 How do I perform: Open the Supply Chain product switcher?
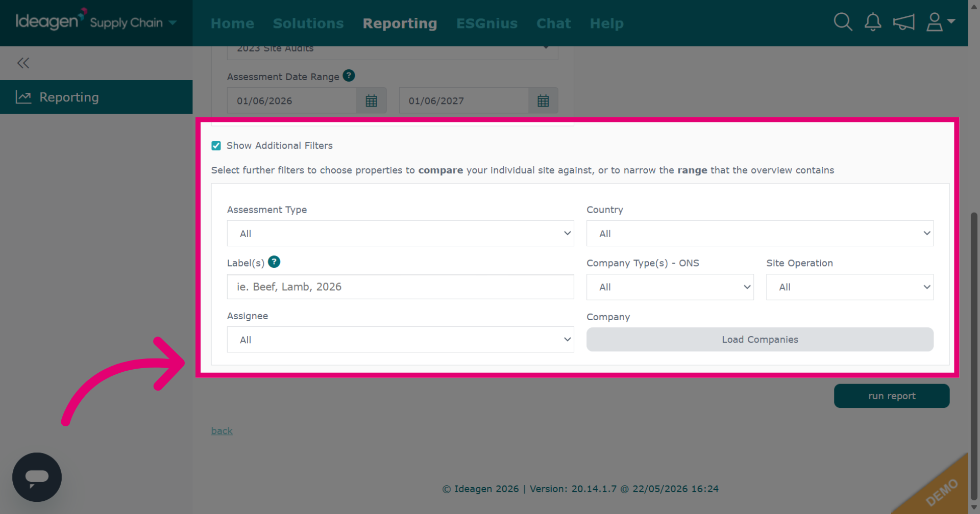tap(134, 23)
